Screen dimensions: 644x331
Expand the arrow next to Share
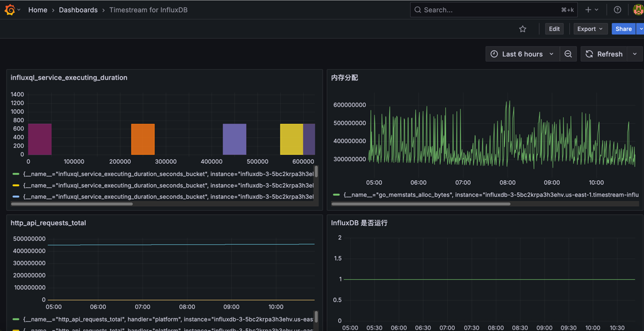(640, 29)
